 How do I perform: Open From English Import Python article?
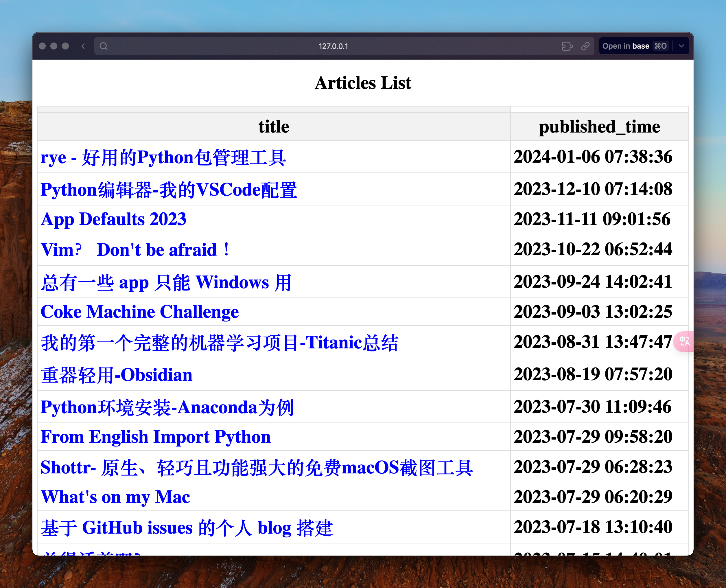(x=155, y=437)
